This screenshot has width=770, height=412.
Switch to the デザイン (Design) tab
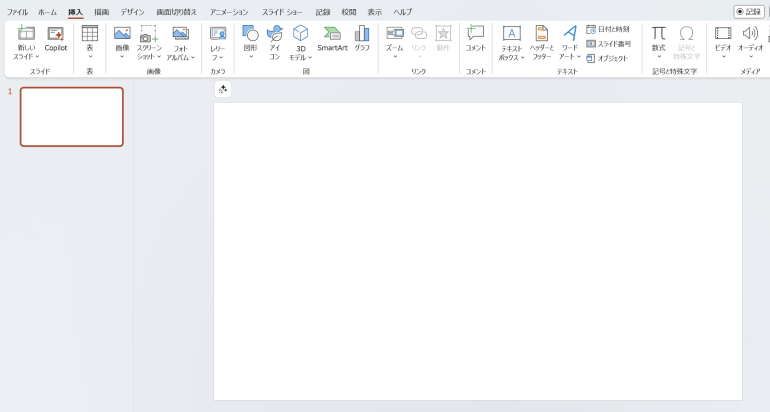point(132,12)
